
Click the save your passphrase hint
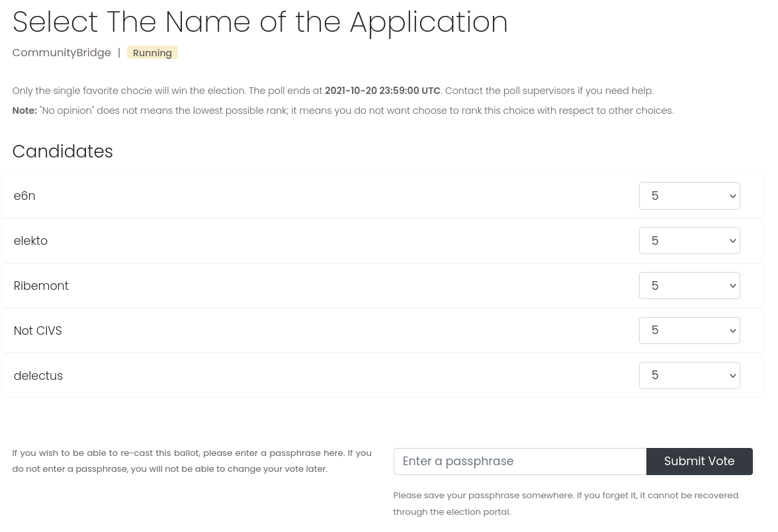pos(566,503)
